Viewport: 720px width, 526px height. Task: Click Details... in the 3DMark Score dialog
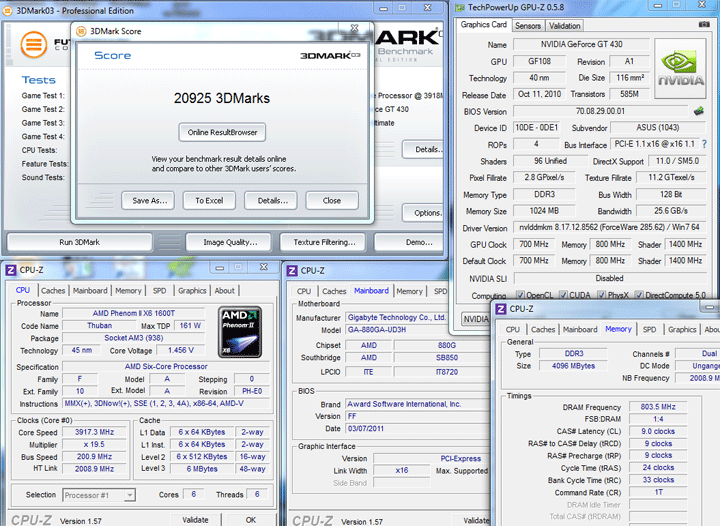point(271,201)
